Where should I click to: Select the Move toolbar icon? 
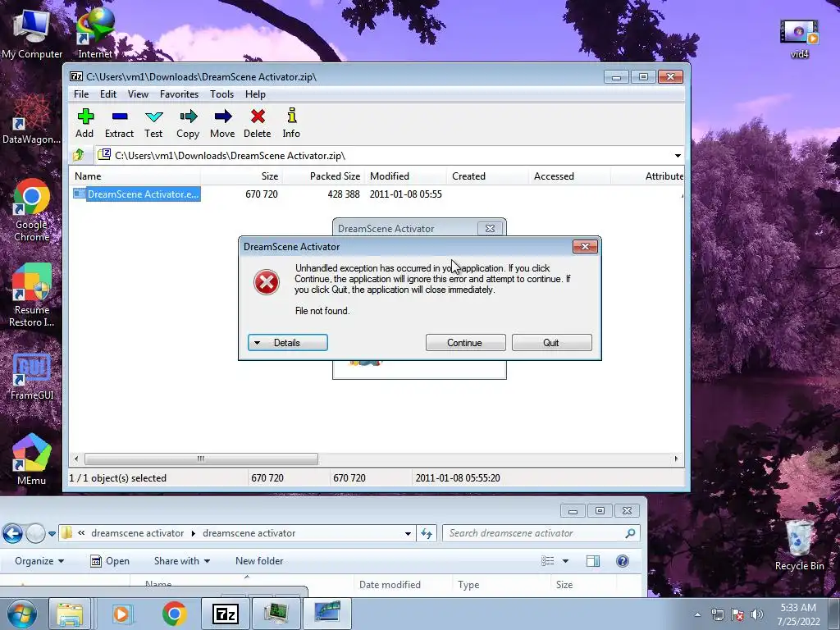click(x=222, y=123)
